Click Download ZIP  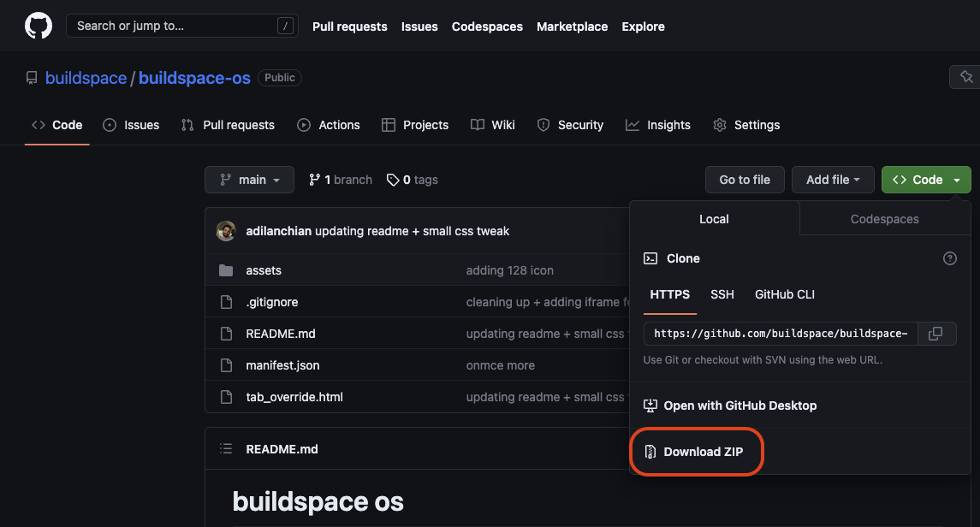[704, 452]
